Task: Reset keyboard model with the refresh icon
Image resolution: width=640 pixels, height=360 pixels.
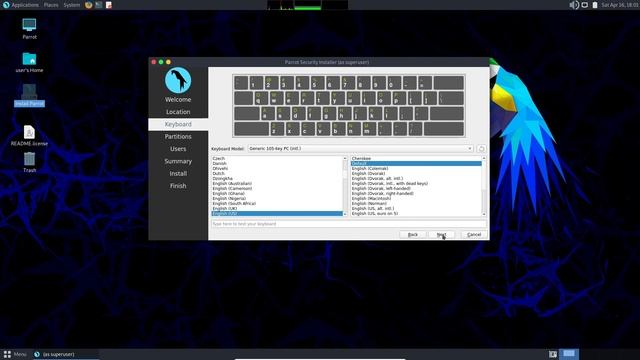Action: (481, 149)
